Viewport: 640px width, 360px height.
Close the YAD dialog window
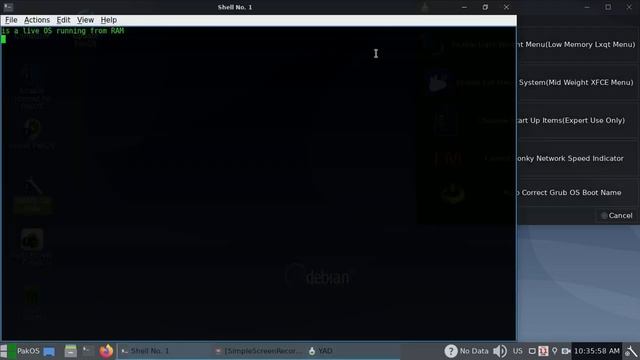(x=629, y=7)
